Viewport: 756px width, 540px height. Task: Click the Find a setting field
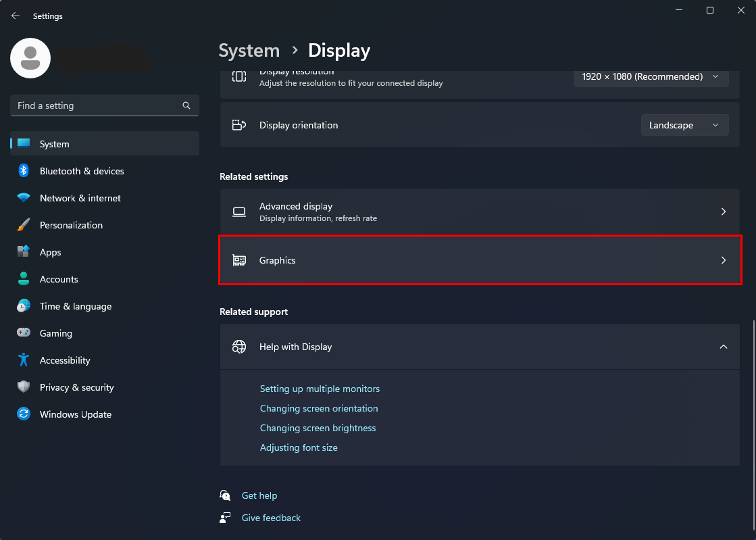(x=95, y=105)
